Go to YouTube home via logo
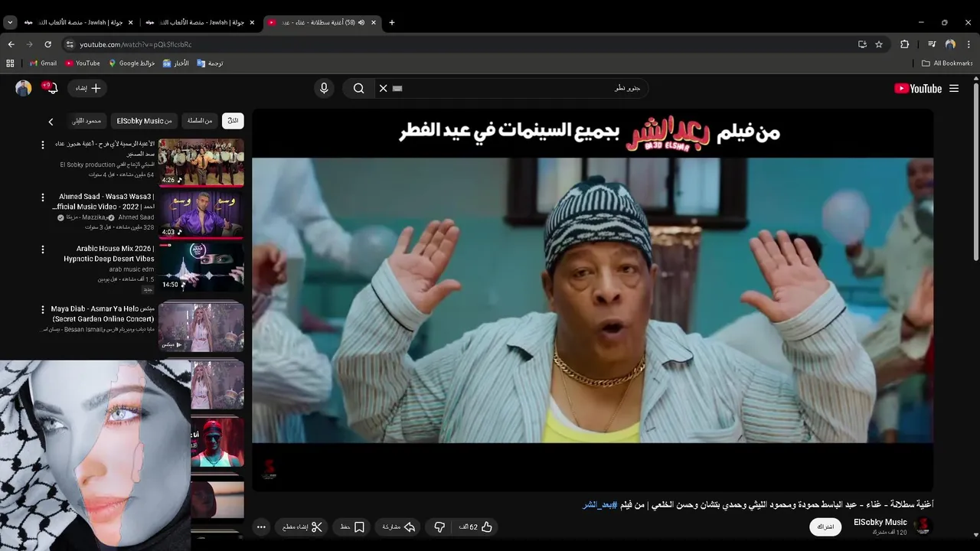 click(918, 89)
